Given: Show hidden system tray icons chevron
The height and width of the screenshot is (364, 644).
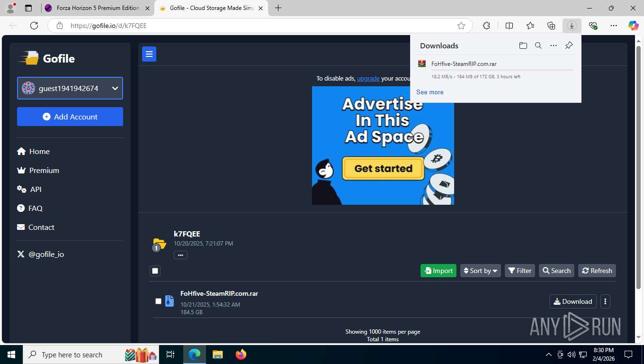Looking at the screenshot, I should coord(549,355).
